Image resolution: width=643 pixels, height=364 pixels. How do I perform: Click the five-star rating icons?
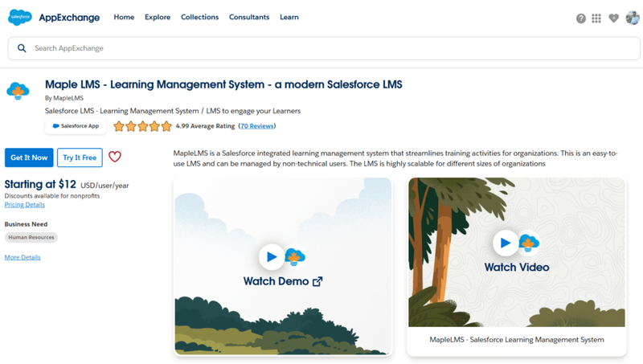(x=142, y=126)
